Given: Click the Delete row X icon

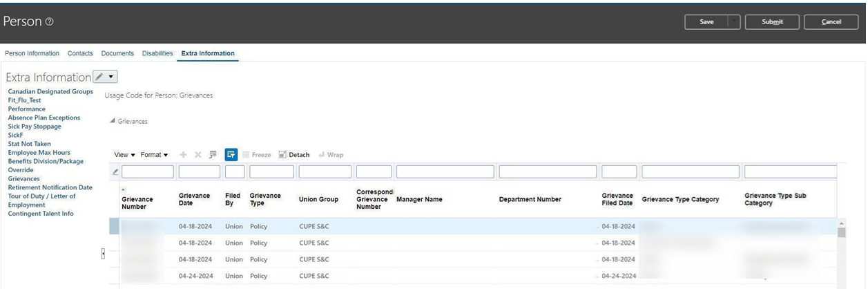Looking at the screenshot, I should pos(198,155).
